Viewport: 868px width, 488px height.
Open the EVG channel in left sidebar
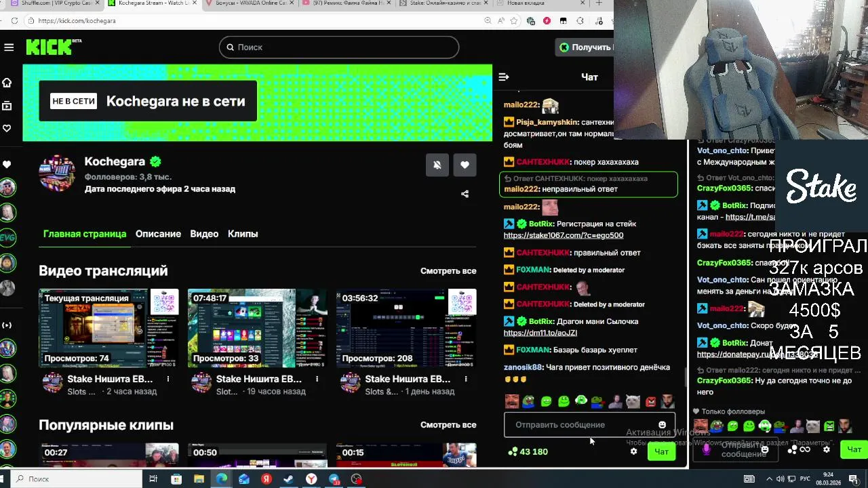click(x=7, y=238)
